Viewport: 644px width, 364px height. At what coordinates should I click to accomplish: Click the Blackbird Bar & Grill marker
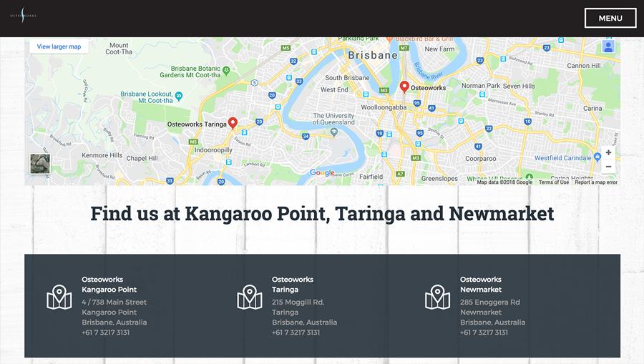[x=389, y=39]
